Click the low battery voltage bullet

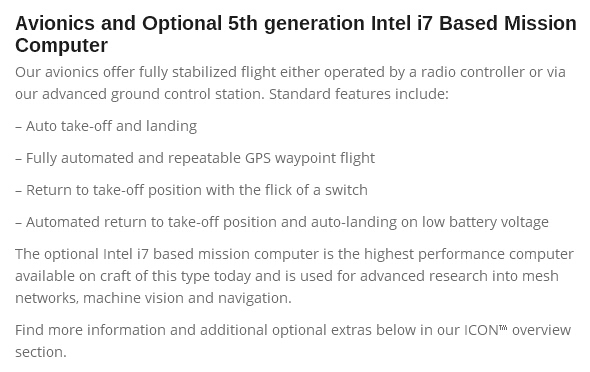pos(282,222)
